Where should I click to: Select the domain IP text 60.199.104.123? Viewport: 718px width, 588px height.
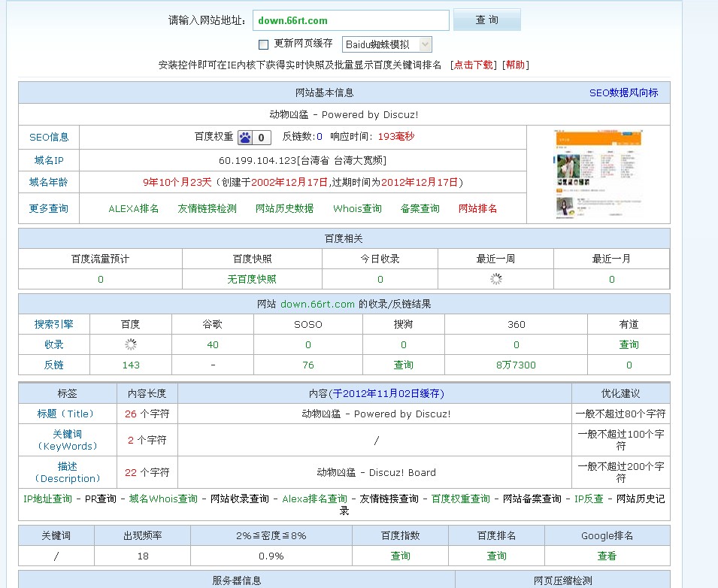coord(258,161)
